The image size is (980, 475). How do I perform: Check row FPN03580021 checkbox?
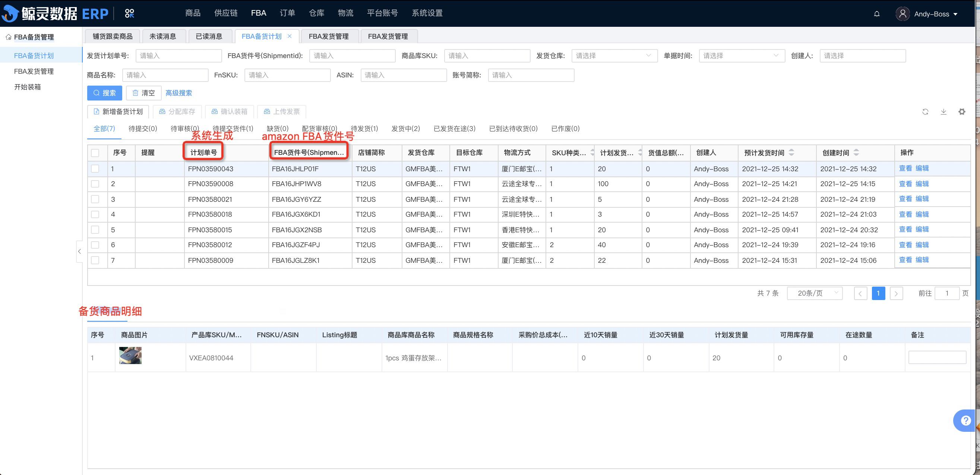tap(95, 199)
